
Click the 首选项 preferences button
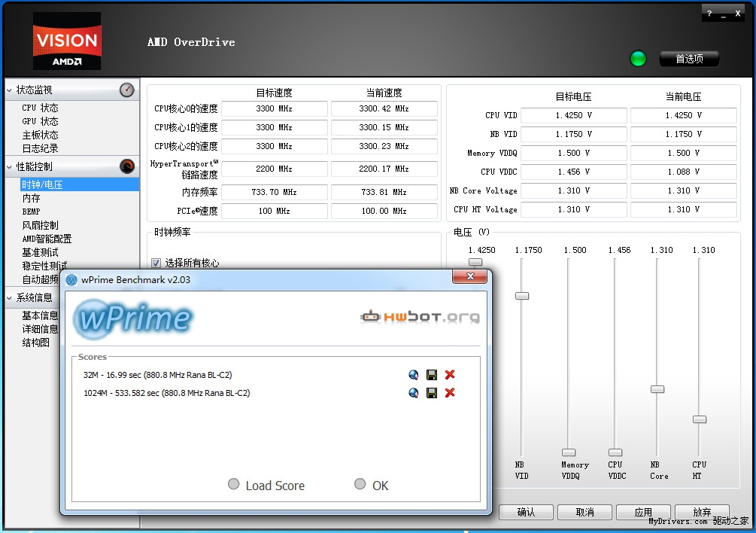(x=689, y=59)
